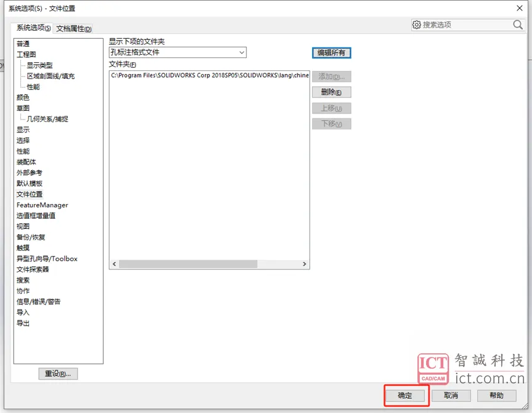Open 帮助 button
This screenshot has height=413, width=532.
tap(496, 396)
